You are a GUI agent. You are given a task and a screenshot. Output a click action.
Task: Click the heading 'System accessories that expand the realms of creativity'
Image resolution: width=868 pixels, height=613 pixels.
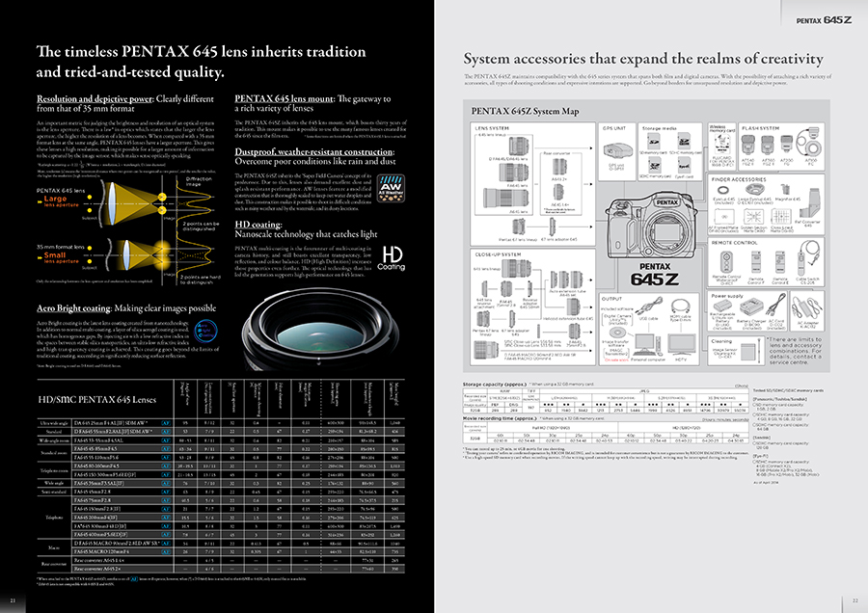point(643,59)
